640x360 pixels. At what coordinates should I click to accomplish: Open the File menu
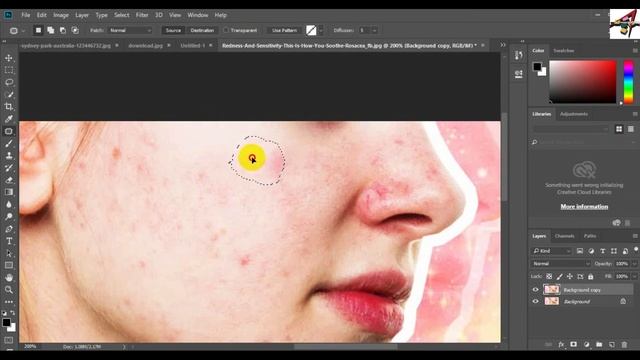click(x=26, y=15)
